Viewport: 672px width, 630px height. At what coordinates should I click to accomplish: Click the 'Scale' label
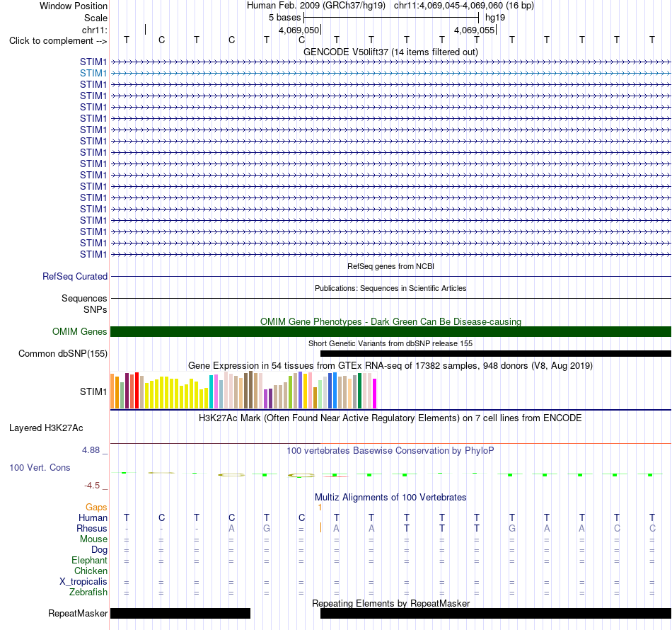(95, 18)
